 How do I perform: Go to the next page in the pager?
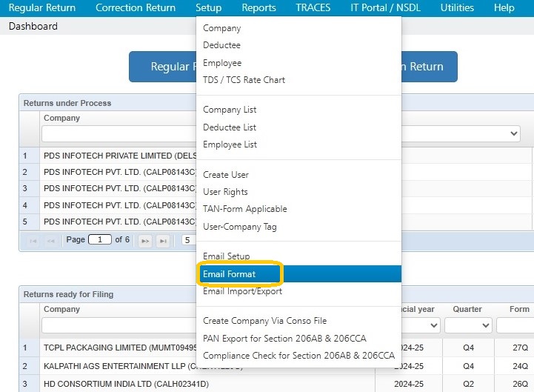point(145,241)
